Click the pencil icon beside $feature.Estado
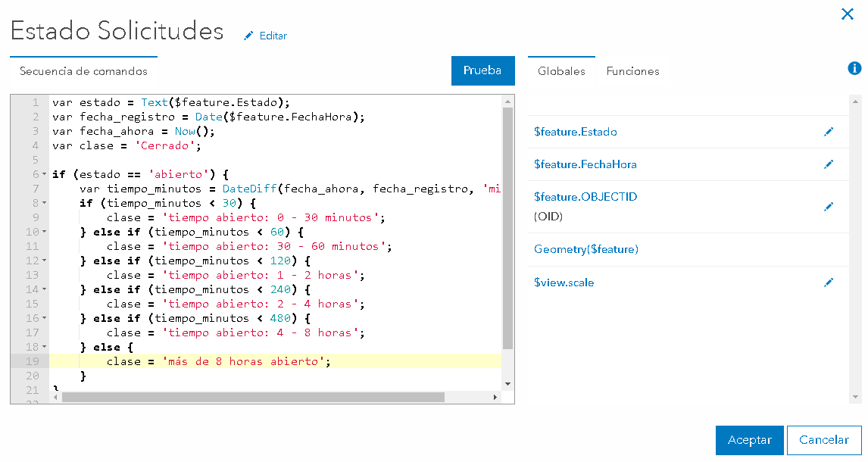 point(829,132)
